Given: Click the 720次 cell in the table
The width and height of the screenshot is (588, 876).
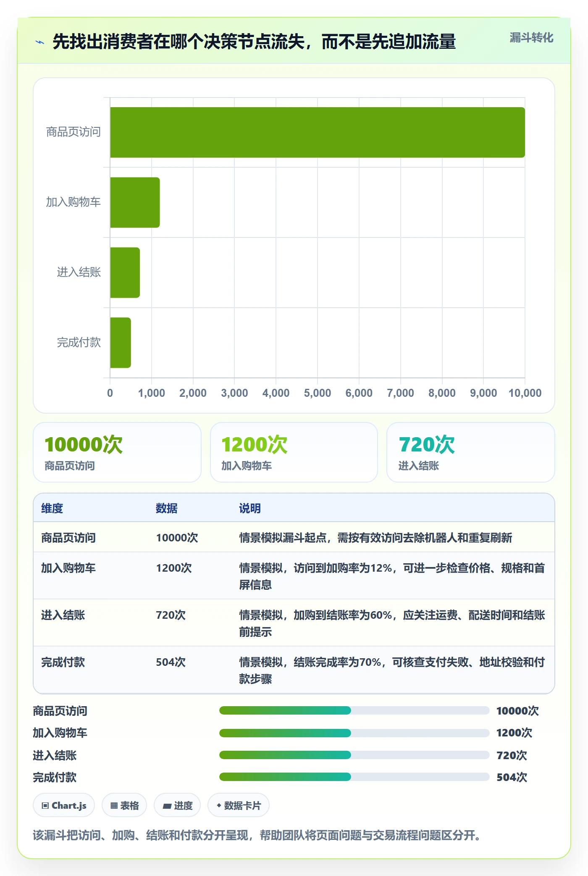Looking at the screenshot, I should [x=171, y=615].
